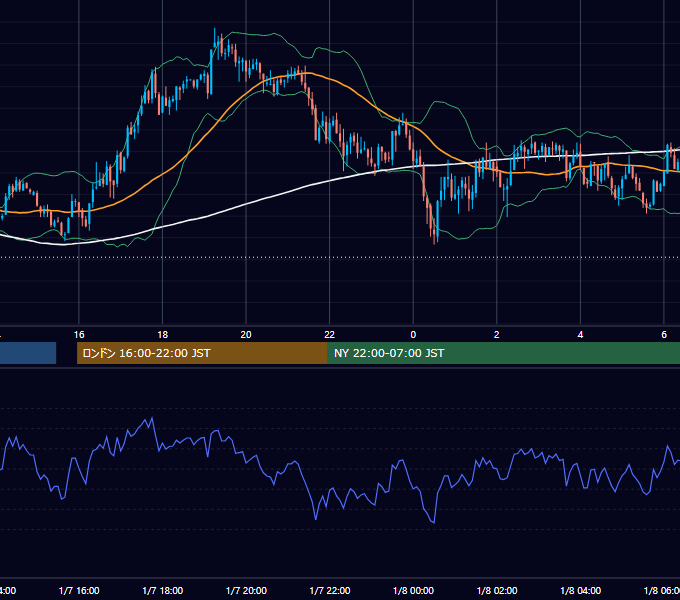Click the 2 hour label on upper axis
This screenshot has height=600, width=680.
point(497,335)
